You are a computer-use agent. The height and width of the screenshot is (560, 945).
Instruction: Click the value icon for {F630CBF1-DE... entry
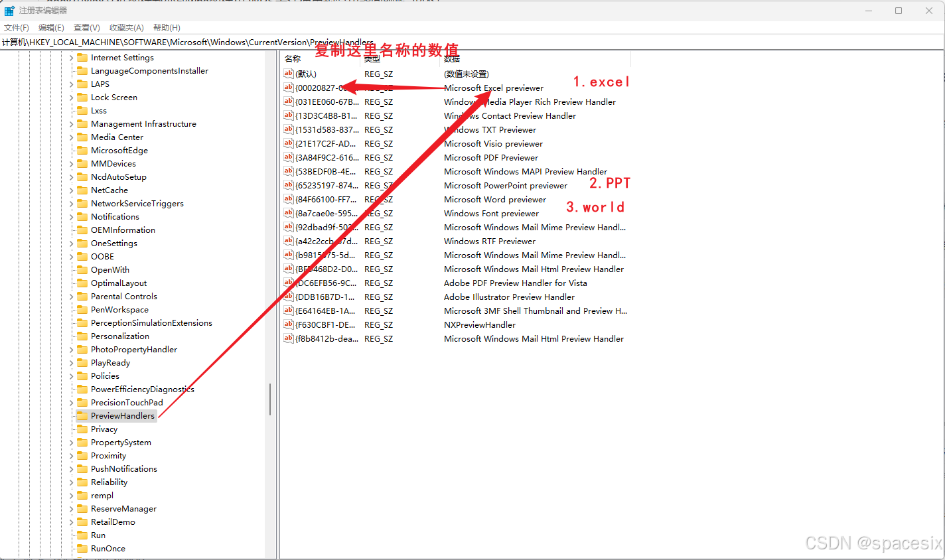click(x=288, y=324)
